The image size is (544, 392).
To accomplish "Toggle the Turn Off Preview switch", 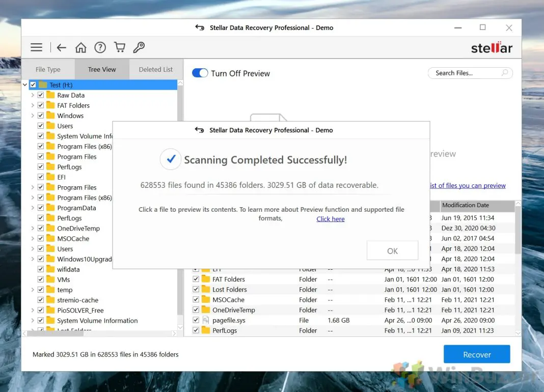I will [200, 73].
